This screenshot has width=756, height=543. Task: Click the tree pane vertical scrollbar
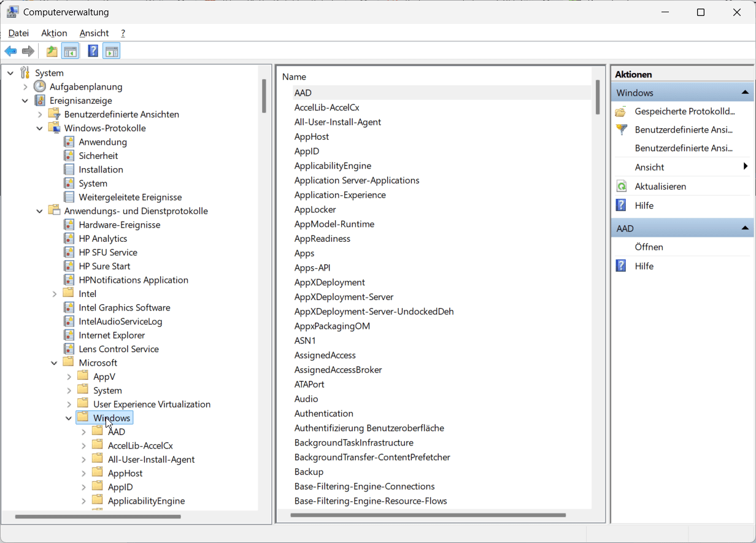coord(264,96)
